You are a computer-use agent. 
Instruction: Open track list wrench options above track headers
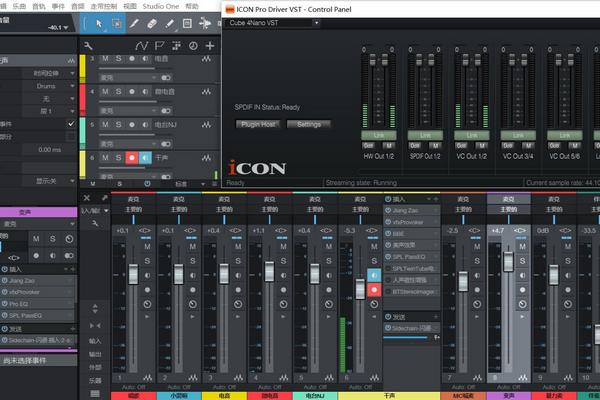(x=88, y=46)
